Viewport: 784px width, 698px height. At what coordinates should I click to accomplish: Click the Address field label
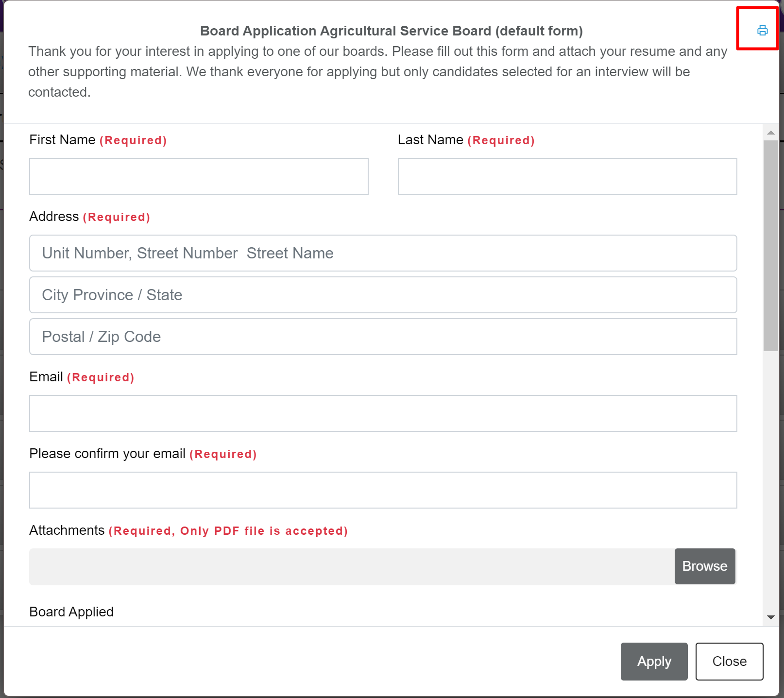pyautogui.click(x=54, y=217)
